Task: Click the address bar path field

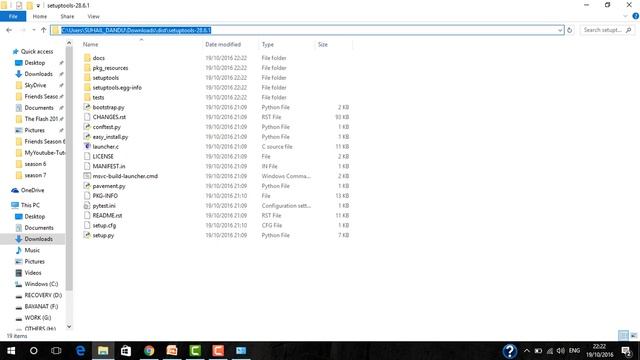Action: [307, 30]
